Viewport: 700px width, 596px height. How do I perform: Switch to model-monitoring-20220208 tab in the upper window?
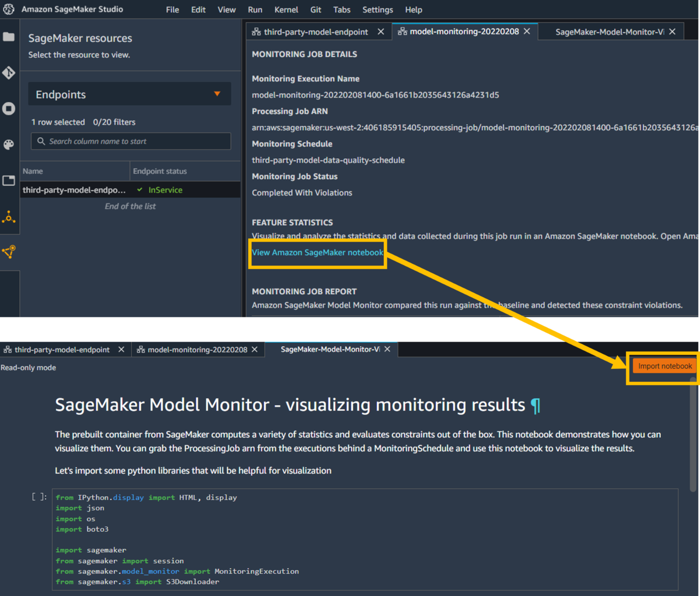click(x=464, y=31)
